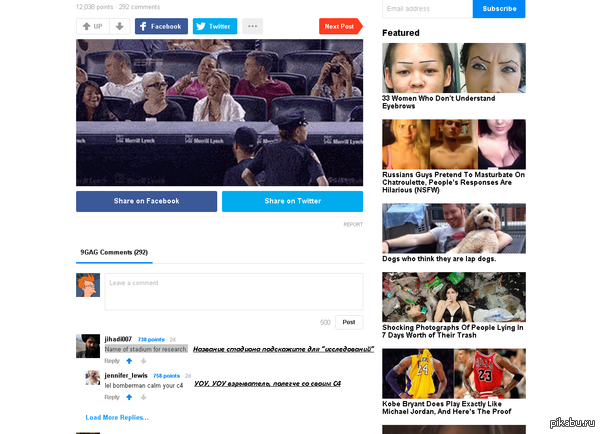600x434 pixels.
Task: Share via the small Twitter button
Action: [215, 26]
